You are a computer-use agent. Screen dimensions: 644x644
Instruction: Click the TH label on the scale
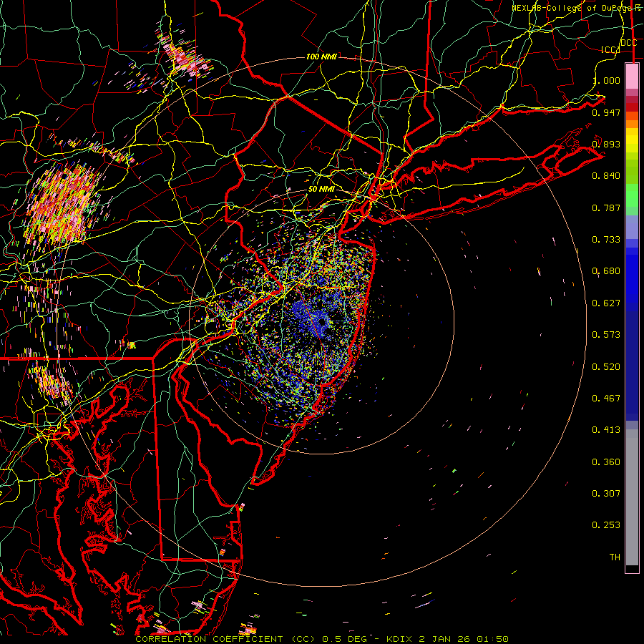tap(615, 557)
